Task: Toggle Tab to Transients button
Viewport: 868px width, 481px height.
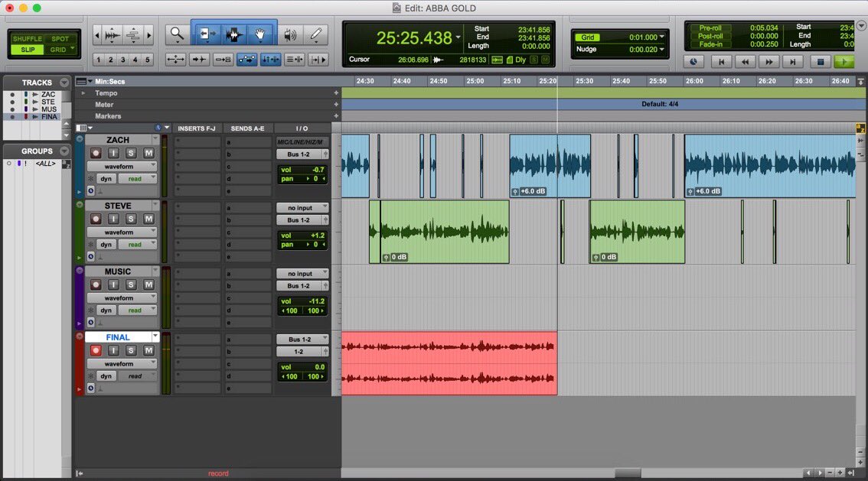Action: (199, 60)
